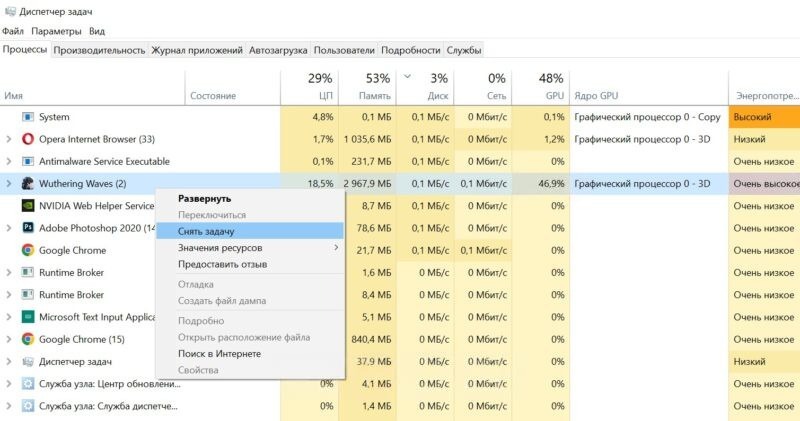Click the Adobe Photoshop 2020 icon

(28, 227)
